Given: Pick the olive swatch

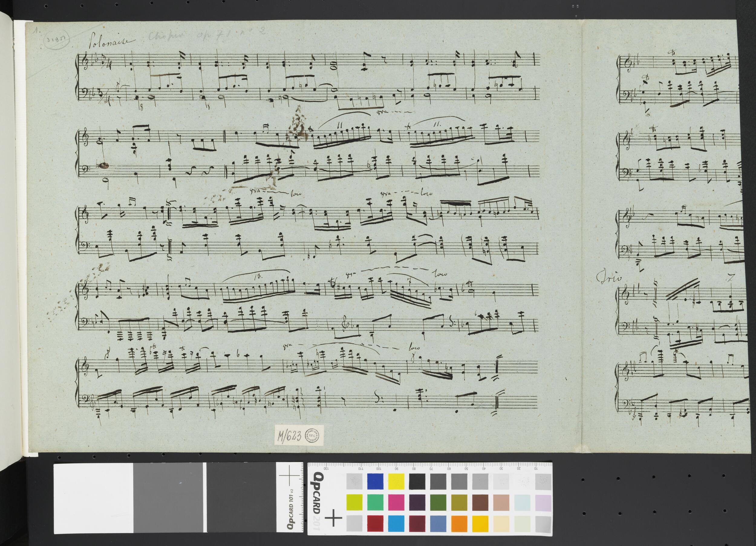Looking at the screenshot, I should coord(459,502).
